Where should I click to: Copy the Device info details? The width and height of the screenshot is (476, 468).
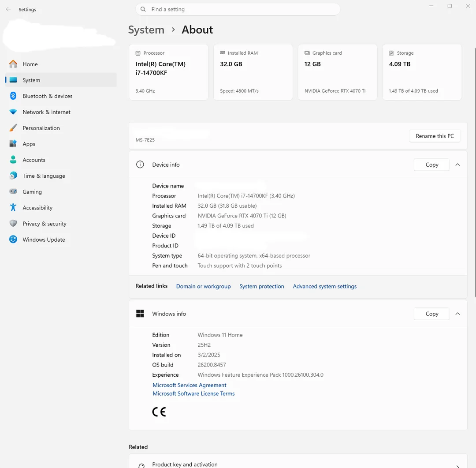click(x=431, y=165)
